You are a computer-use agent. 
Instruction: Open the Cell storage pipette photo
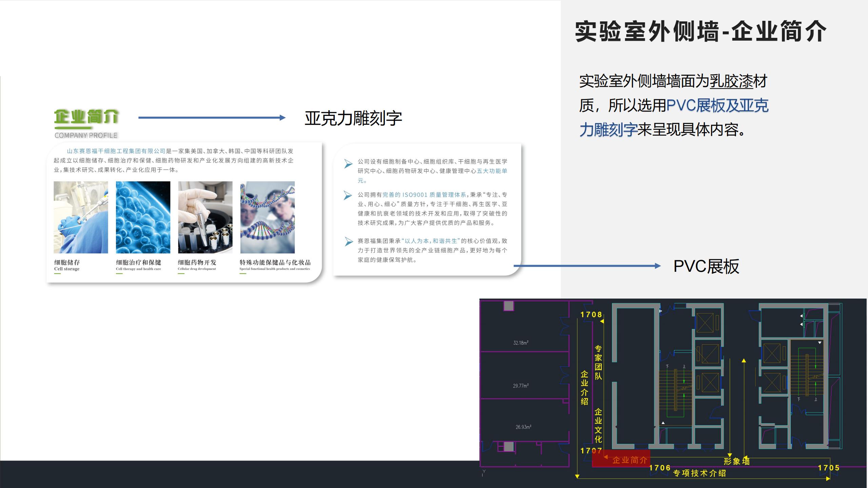pyautogui.click(x=81, y=217)
